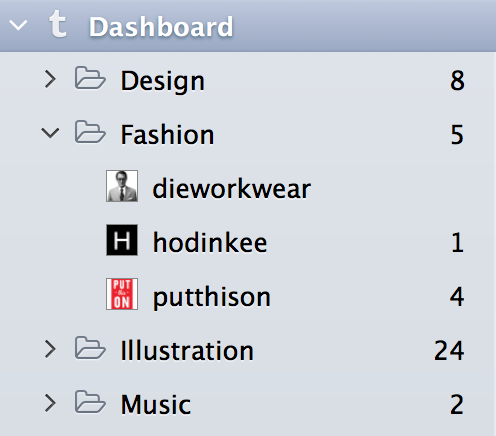Screen dimensions: 496x436
Task: Click the Music folder icon
Action: point(90,402)
